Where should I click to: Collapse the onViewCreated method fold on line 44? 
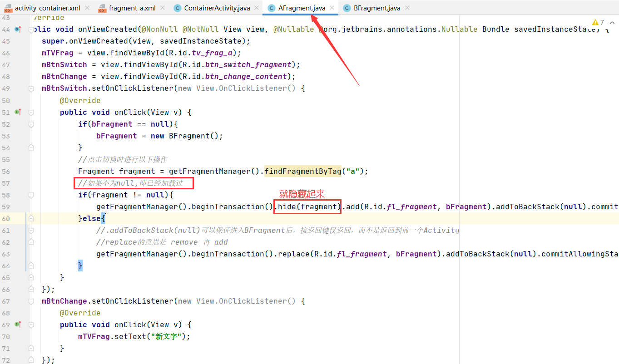[x=31, y=29]
